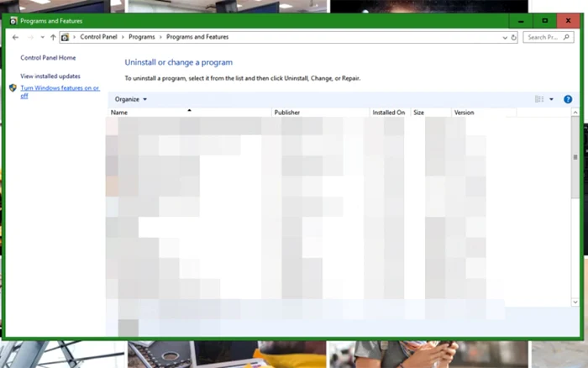Click the Forward navigation arrow
Viewport: 588px width, 368px height.
30,37
